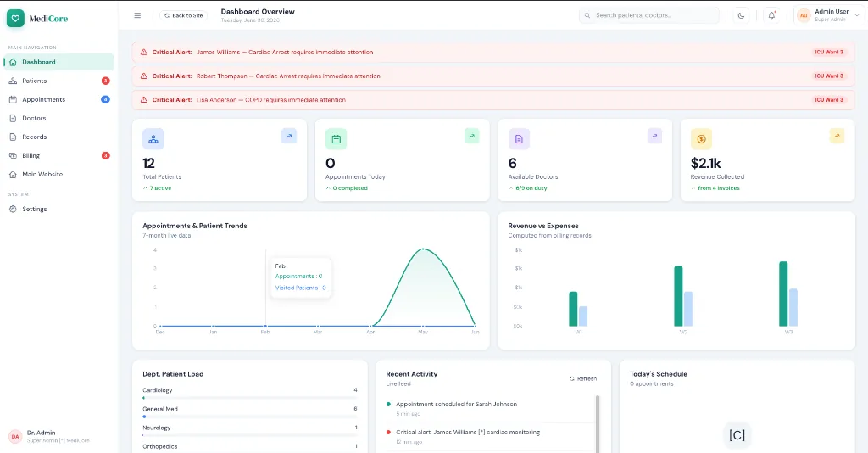The height and width of the screenshot is (453, 868).
Task: Click trend arrow icon on Available Doctors card
Action: pyautogui.click(x=654, y=136)
